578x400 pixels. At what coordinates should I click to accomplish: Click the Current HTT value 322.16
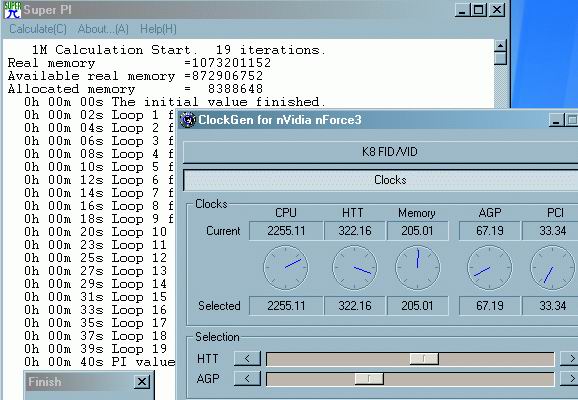(355, 231)
